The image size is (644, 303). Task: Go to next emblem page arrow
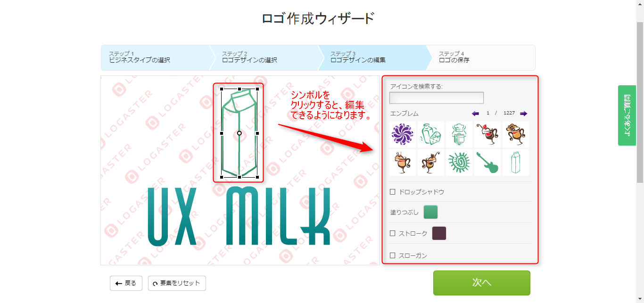pyautogui.click(x=523, y=114)
